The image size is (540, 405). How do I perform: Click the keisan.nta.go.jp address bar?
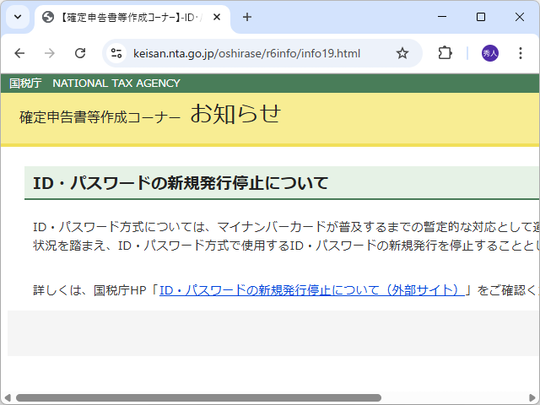pyautogui.click(x=247, y=53)
